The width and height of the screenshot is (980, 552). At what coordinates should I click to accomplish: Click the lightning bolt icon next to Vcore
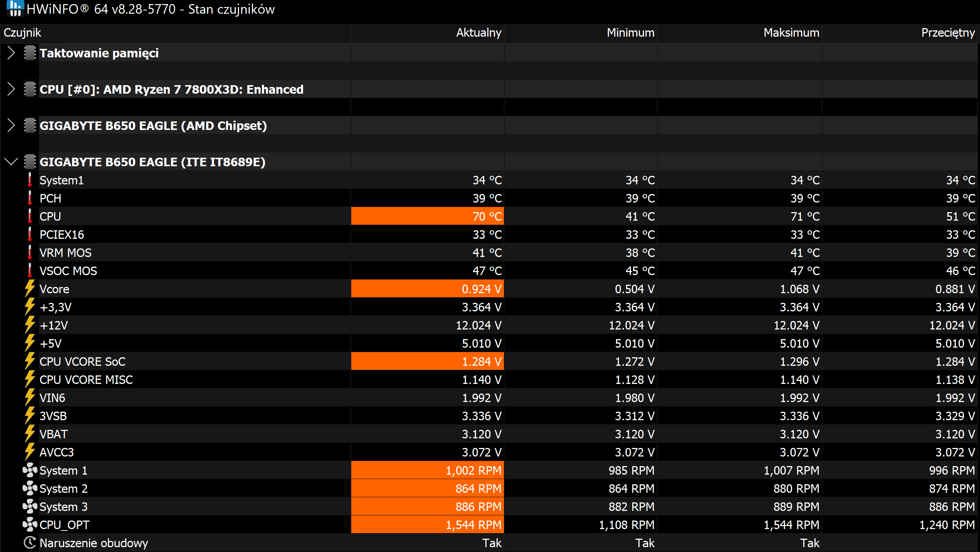[x=30, y=288]
